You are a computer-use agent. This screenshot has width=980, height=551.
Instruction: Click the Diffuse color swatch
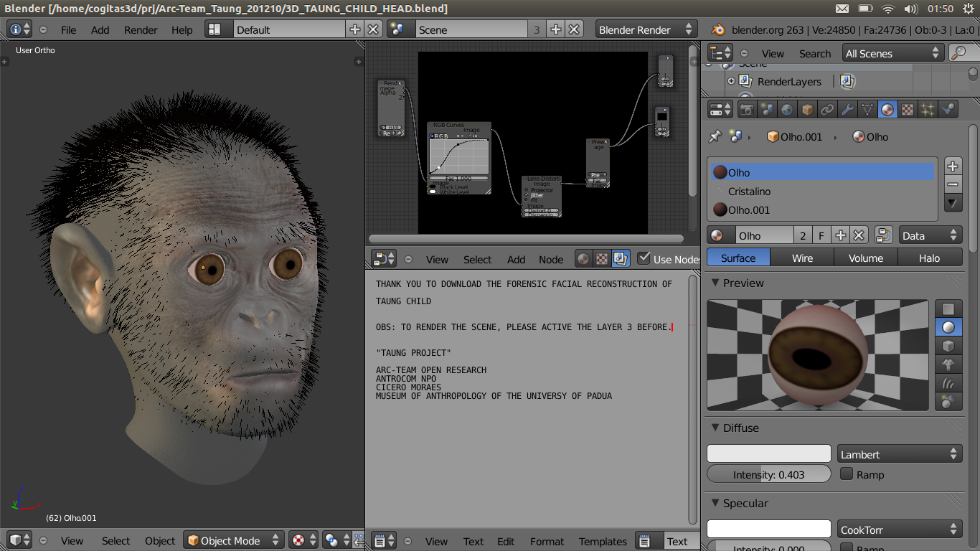[x=768, y=453]
